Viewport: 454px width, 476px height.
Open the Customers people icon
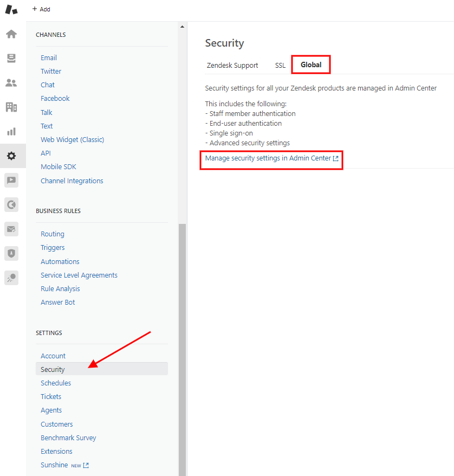[x=11, y=82]
